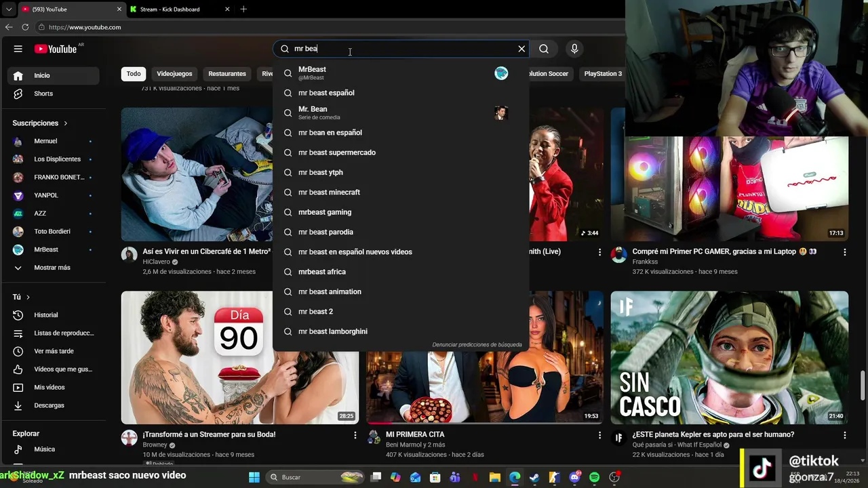This screenshot has height=488, width=868.
Task: Open options menu for PC GAMER video
Action: click(x=844, y=252)
